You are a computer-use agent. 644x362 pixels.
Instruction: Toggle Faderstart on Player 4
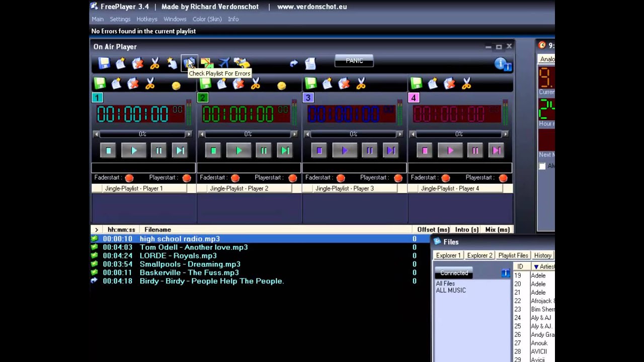[x=445, y=178]
